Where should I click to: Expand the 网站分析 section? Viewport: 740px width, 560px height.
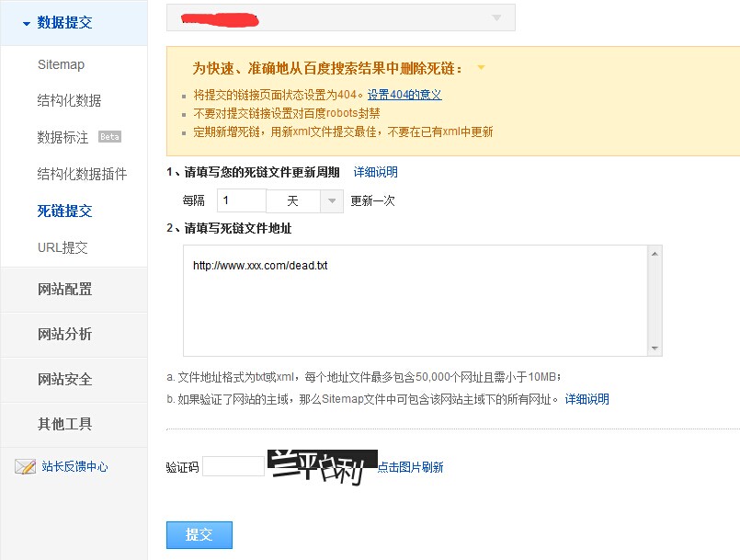[x=64, y=334]
